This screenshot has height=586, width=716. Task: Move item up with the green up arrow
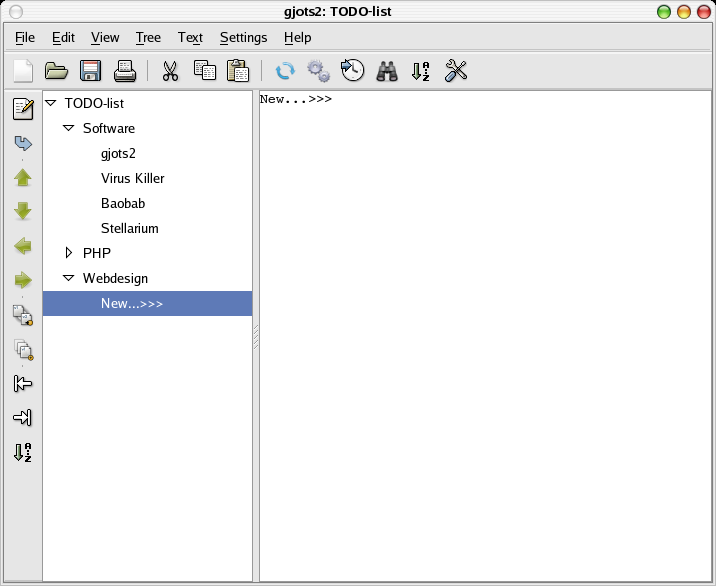(x=23, y=177)
